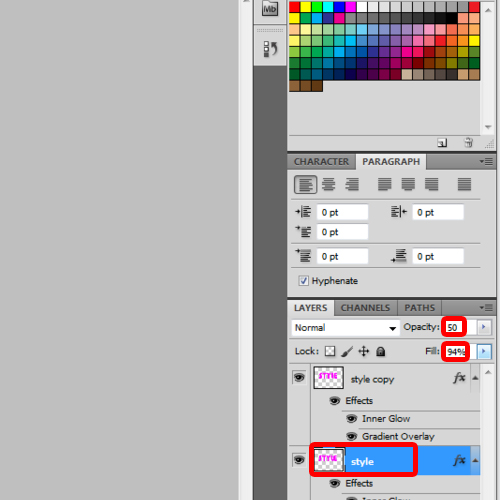
Task: Open the History panel icon
Action: tap(270, 49)
